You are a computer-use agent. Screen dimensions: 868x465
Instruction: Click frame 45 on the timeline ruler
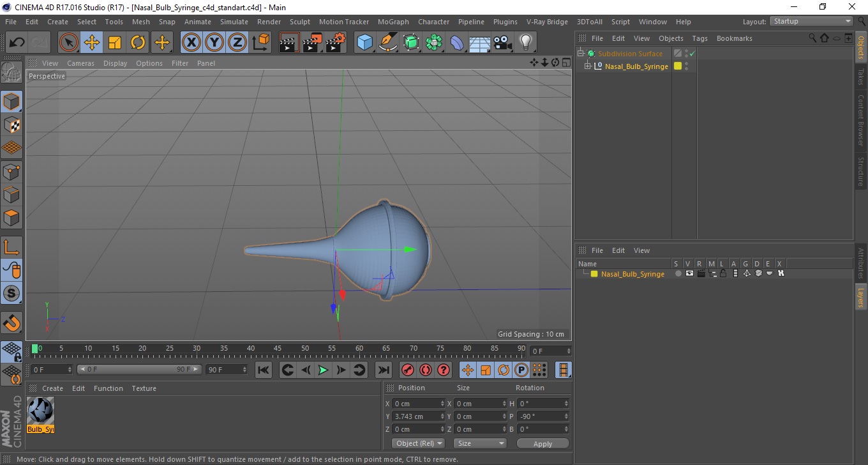point(278,349)
